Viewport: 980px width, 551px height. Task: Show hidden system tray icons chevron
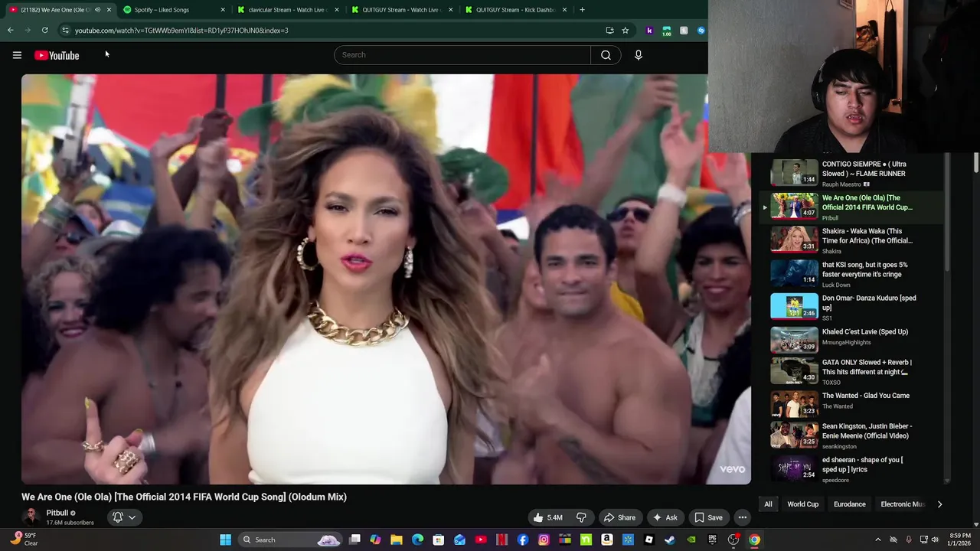(878, 540)
